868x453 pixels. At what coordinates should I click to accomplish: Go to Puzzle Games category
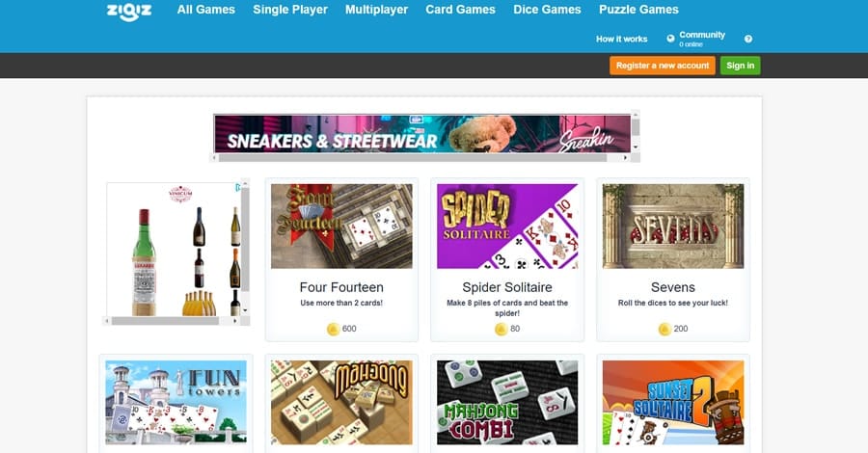point(638,10)
